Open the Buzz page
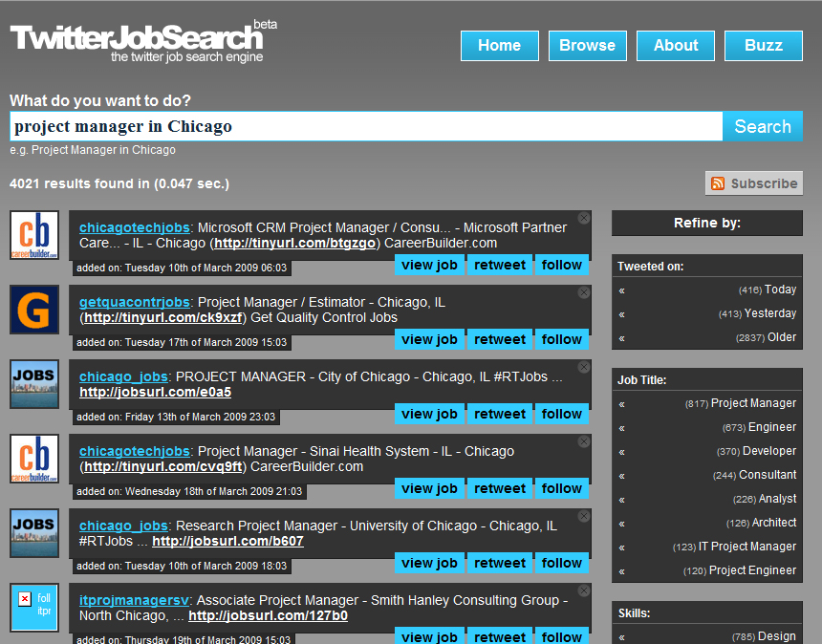This screenshot has width=822, height=644. click(x=764, y=46)
